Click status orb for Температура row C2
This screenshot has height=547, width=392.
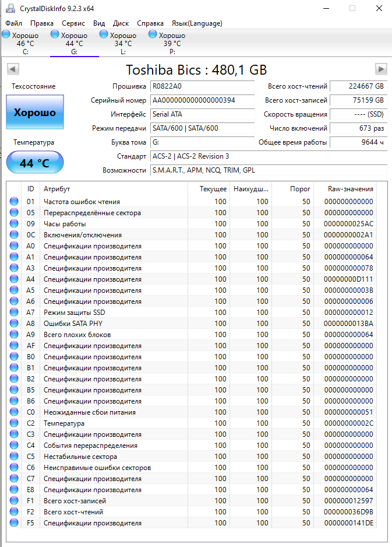point(14,423)
